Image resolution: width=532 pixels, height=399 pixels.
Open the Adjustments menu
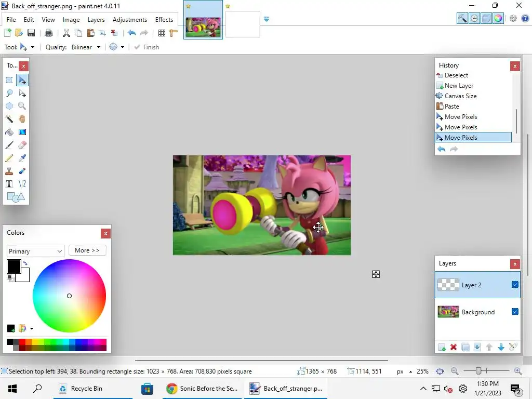129,20
